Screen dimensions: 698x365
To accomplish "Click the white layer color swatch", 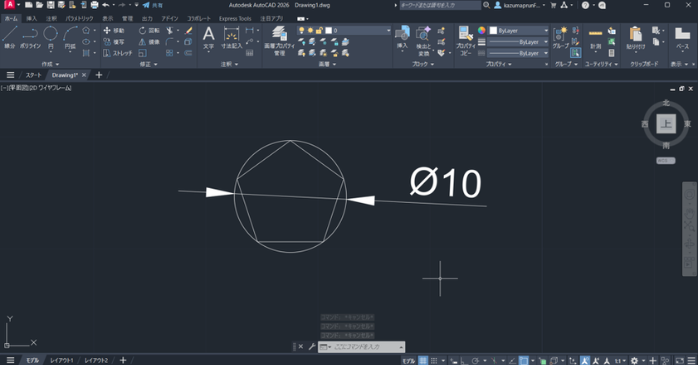I will pos(329,30).
